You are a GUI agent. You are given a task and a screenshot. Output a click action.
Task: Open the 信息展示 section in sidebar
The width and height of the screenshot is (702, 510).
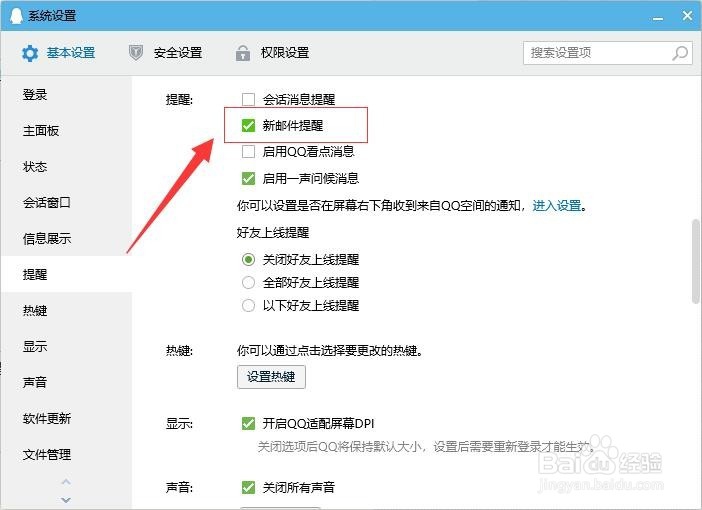(66, 238)
